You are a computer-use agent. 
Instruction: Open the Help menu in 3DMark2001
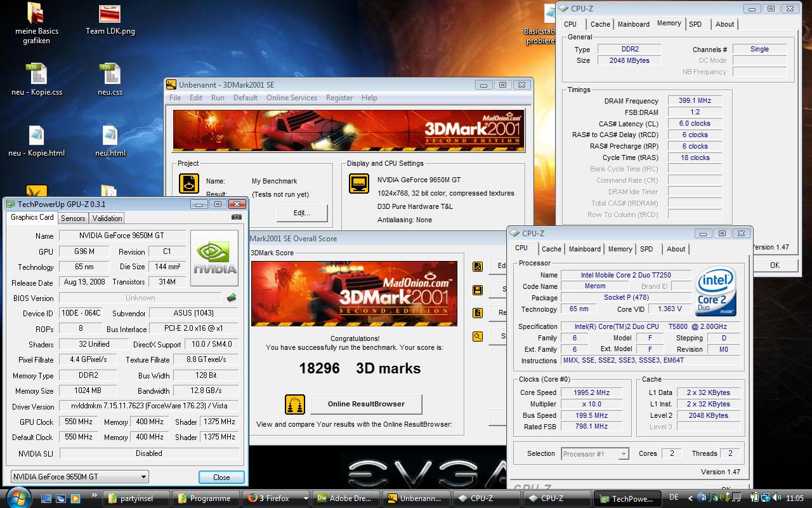369,98
